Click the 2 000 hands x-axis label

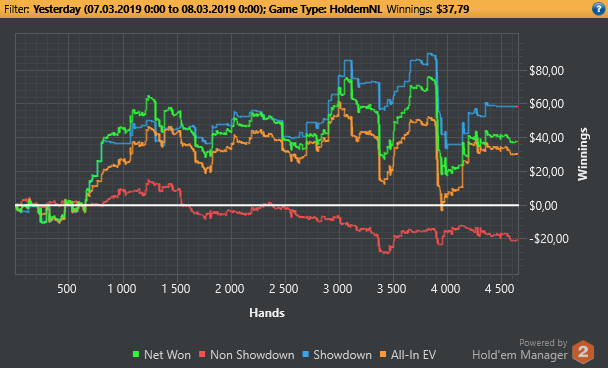(230, 289)
